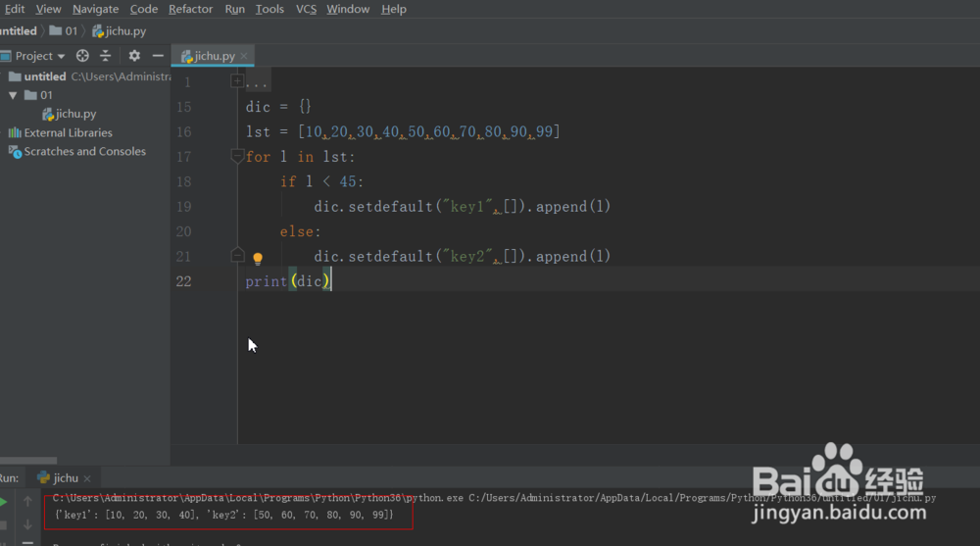Open the Window menu
This screenshot has height=546, width=980.
tap(348, 9)
